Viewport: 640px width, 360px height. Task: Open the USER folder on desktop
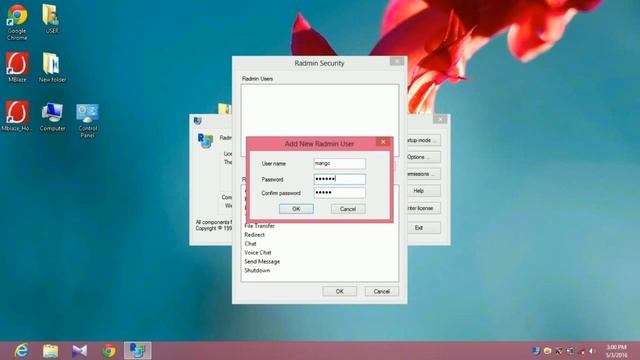[x=51, y=19]
